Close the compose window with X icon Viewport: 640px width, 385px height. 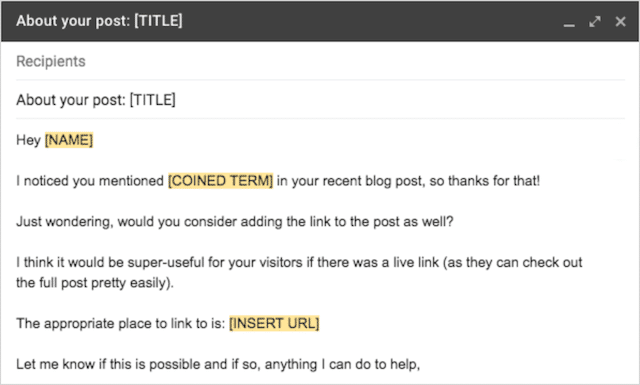point(620,21)
